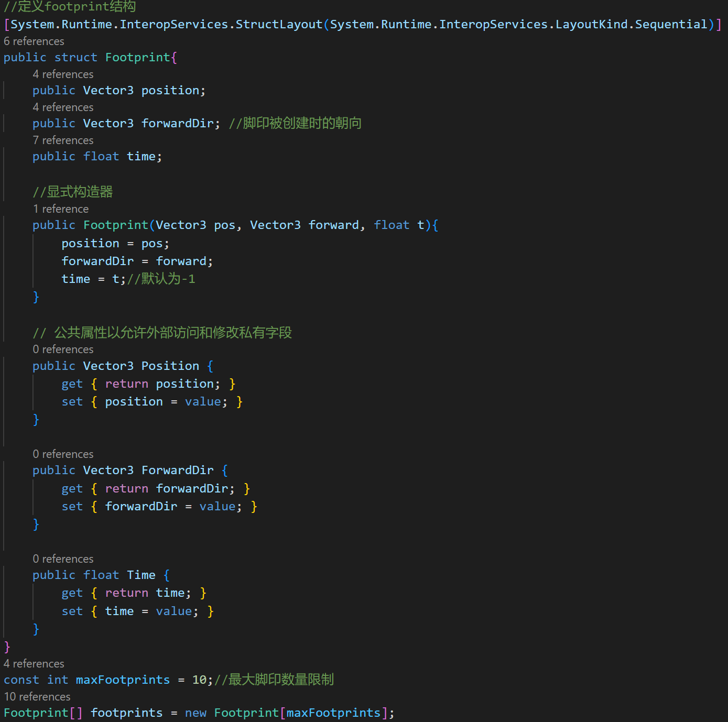The width and height of the screenshot is (728, 722).
Task: Click "return forwardDir;" getter statement
Action: pyautogui.click(x=170, y=488)
